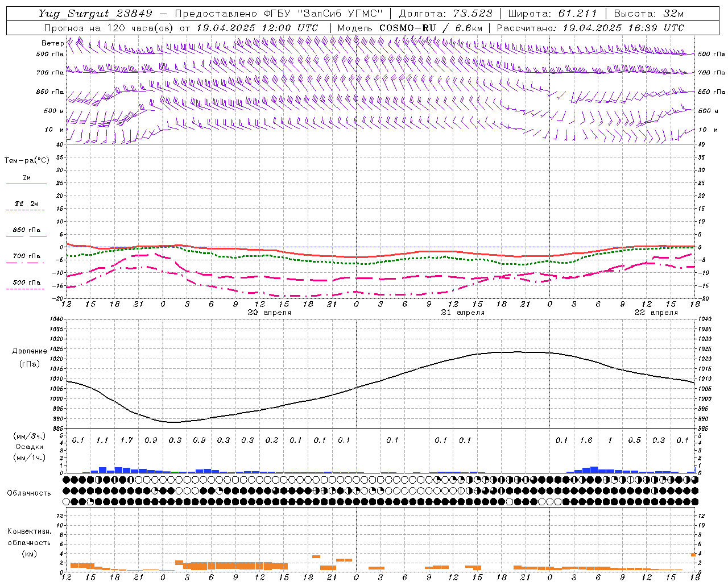The image size is (728, 582).
Task: Click the 1.6 three-hour precipitation value
Action: click(586, 440)
